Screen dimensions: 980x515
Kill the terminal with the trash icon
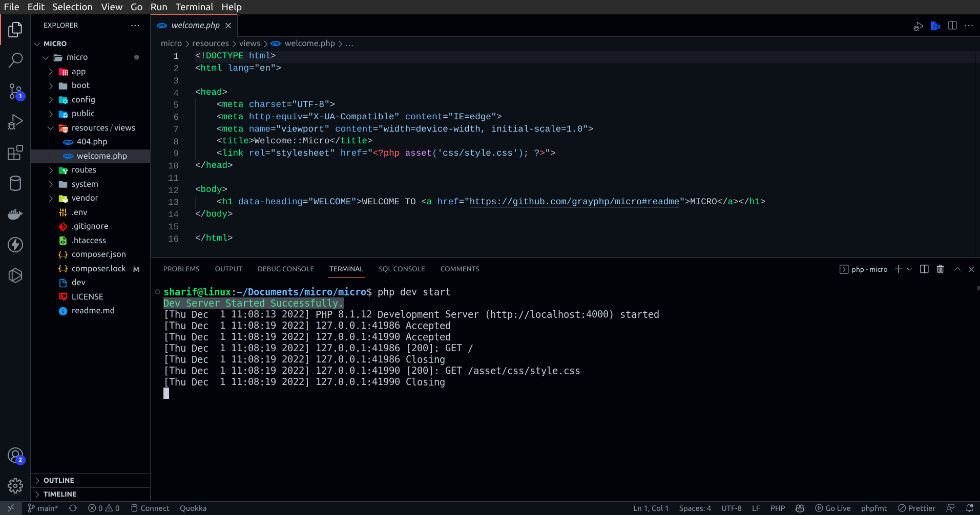pyautogui.click(x=941, y=269)
